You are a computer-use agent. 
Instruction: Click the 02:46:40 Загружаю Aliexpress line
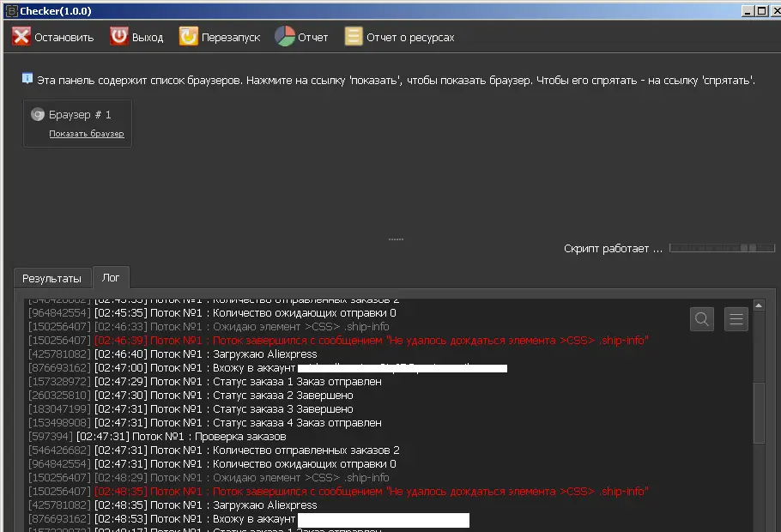pyautogui.click(x=173, y=354)
